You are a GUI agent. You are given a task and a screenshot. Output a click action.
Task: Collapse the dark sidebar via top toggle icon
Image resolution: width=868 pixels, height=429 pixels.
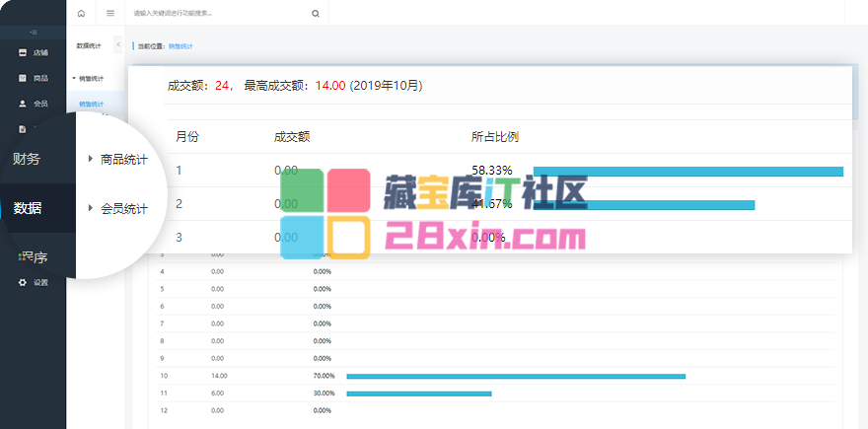tap(34, 33)
